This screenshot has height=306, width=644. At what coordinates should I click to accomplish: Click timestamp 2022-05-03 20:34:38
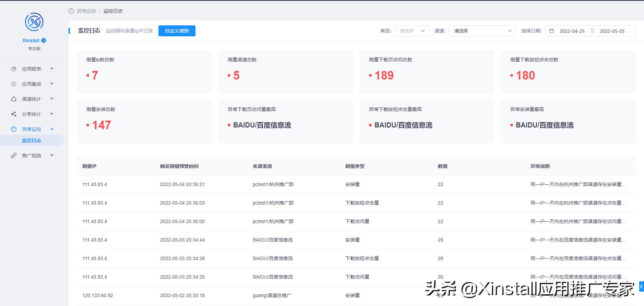[182, 258]
